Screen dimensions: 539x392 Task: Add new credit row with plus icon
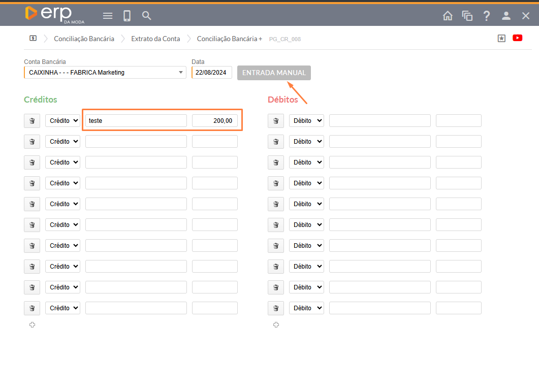point(32,325)
